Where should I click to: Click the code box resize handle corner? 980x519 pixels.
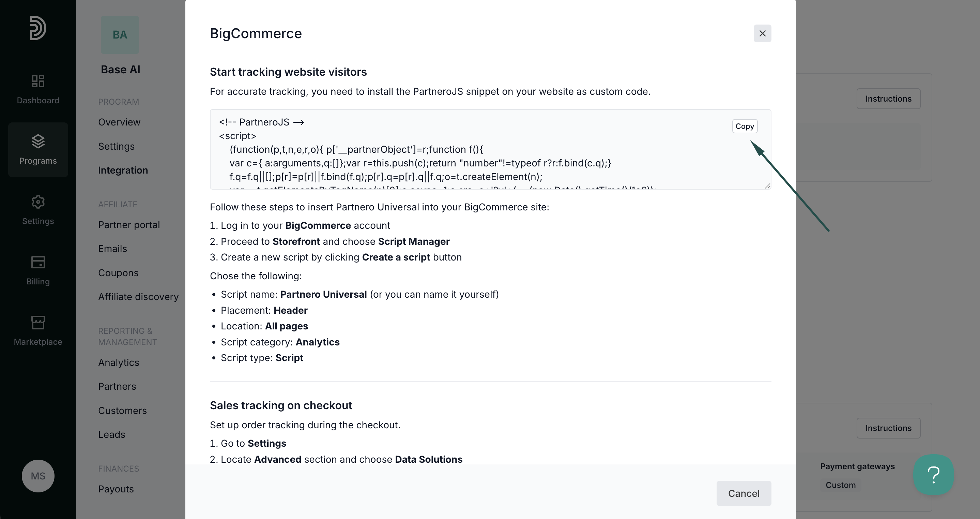[x=767, y=186]
